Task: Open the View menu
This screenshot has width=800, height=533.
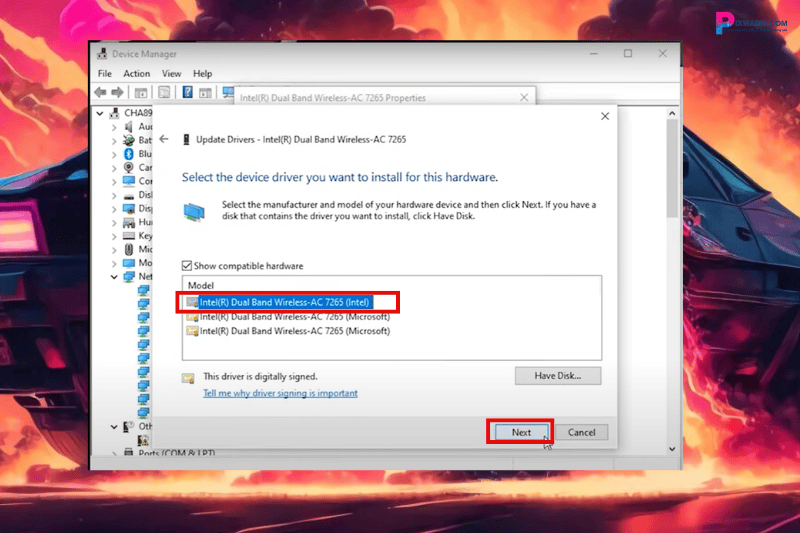Action: pyautogui.click(x=171, y=74)
